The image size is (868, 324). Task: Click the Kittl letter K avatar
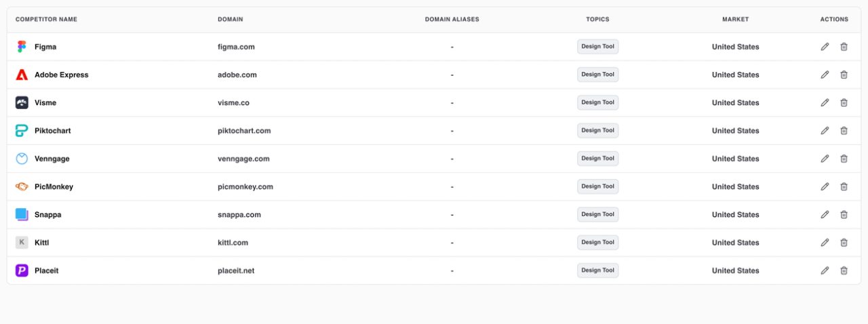(x=22, y=242)
